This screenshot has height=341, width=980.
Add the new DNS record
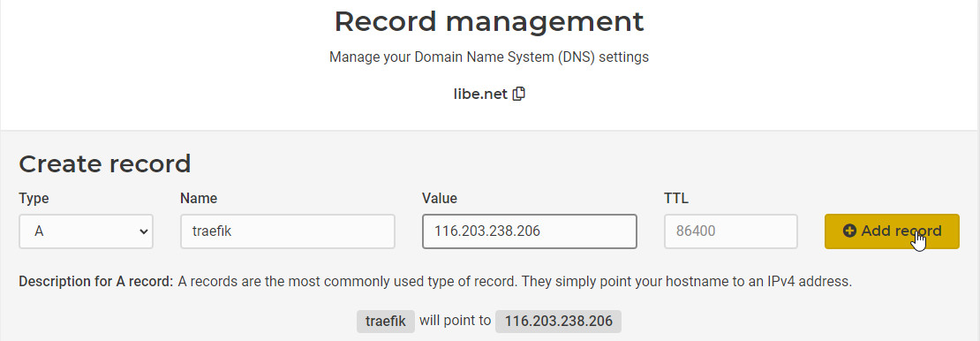pos(892,231)
